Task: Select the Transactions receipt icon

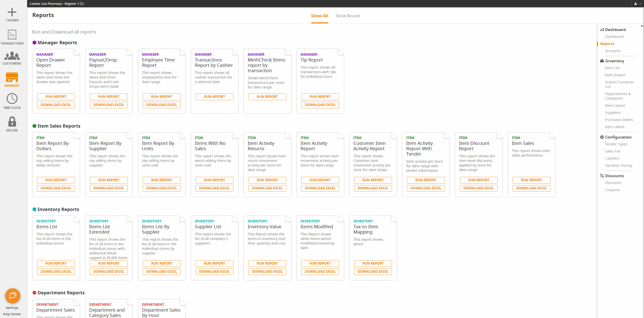Action: [12, 35]
